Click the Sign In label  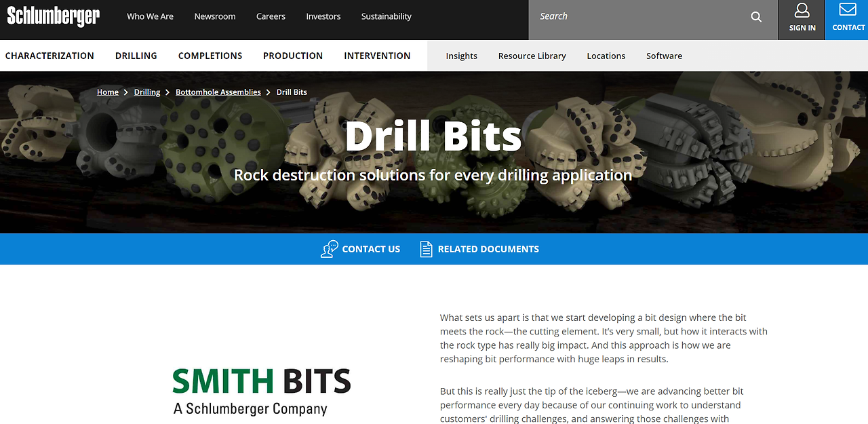tap(802, 28)
